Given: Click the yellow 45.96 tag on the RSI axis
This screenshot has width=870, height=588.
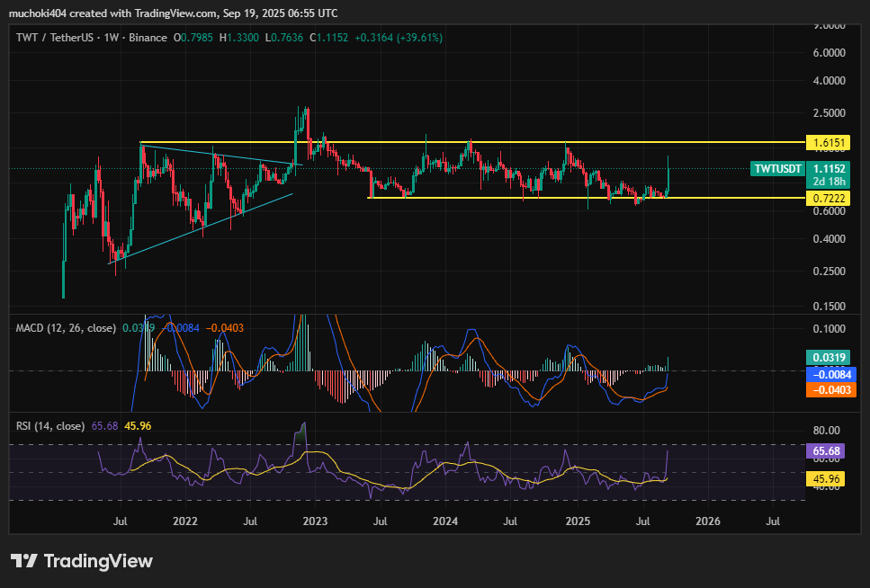Looking at the screenshot, I should click(826, 478).
